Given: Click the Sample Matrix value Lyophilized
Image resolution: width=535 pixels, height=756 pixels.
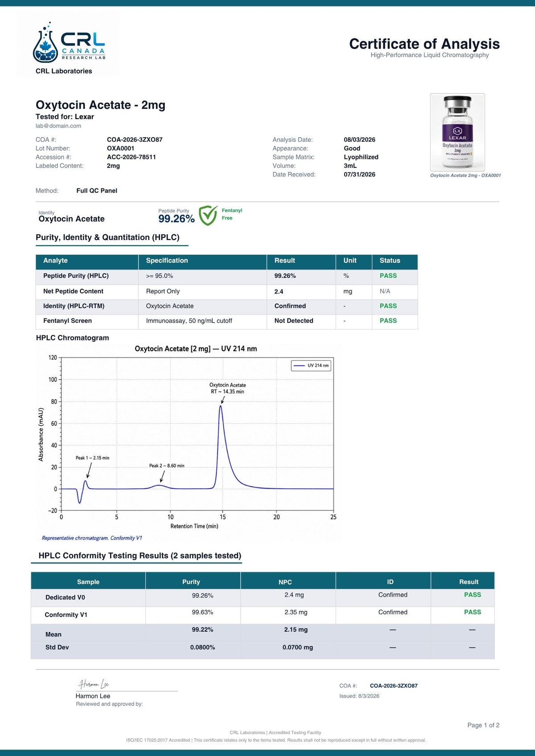Looking at the screenshot, I should click(361, 157).
